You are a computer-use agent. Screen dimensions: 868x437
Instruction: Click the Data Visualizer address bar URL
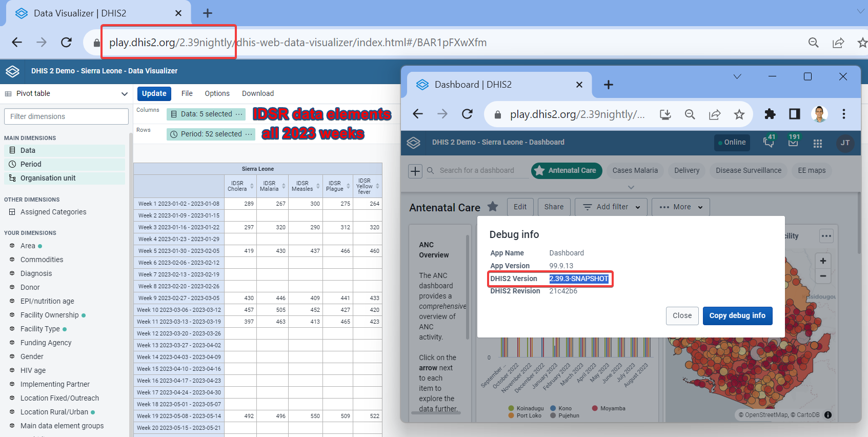point(298,43)
